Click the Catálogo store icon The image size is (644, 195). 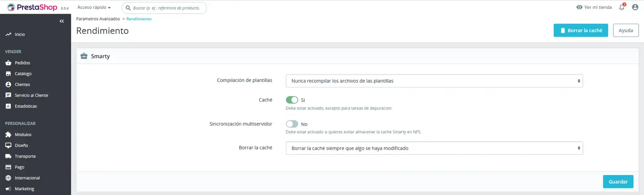(x=8, y=74)
